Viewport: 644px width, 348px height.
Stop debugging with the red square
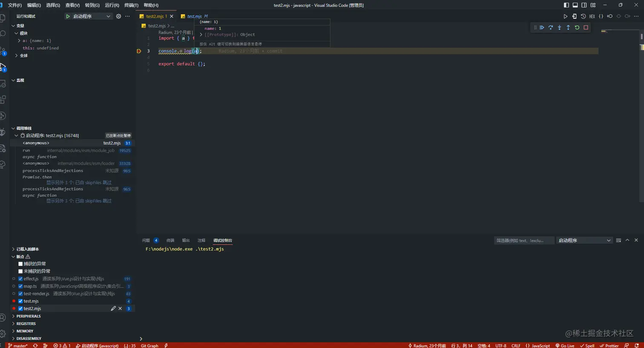click(586, 27)
